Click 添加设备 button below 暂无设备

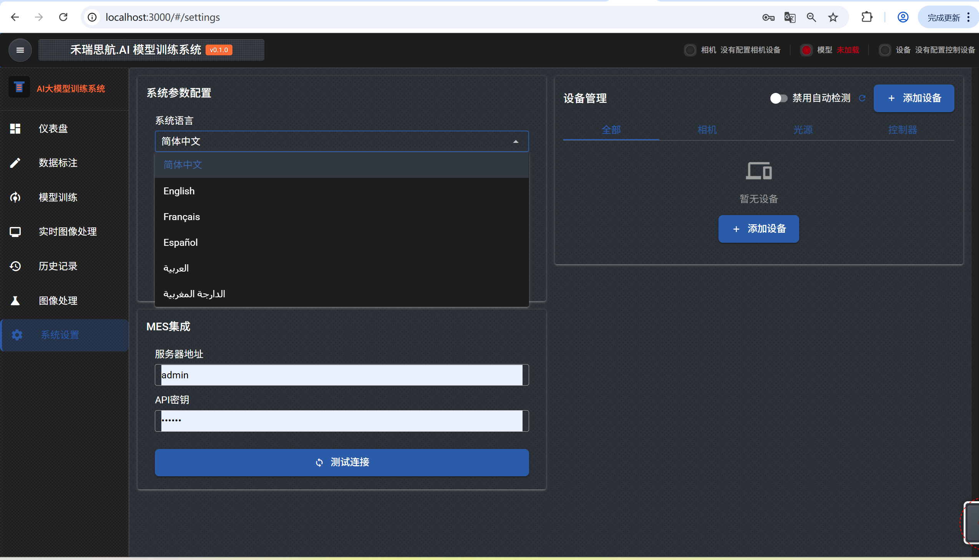(x=758, y=229)
